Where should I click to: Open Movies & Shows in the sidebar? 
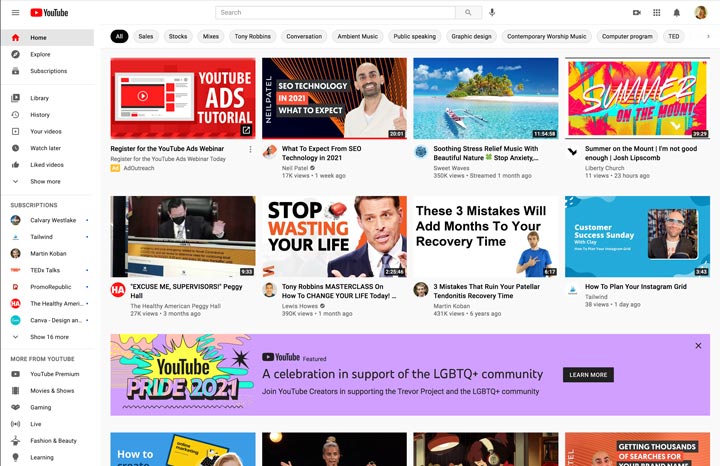point(48,391)
